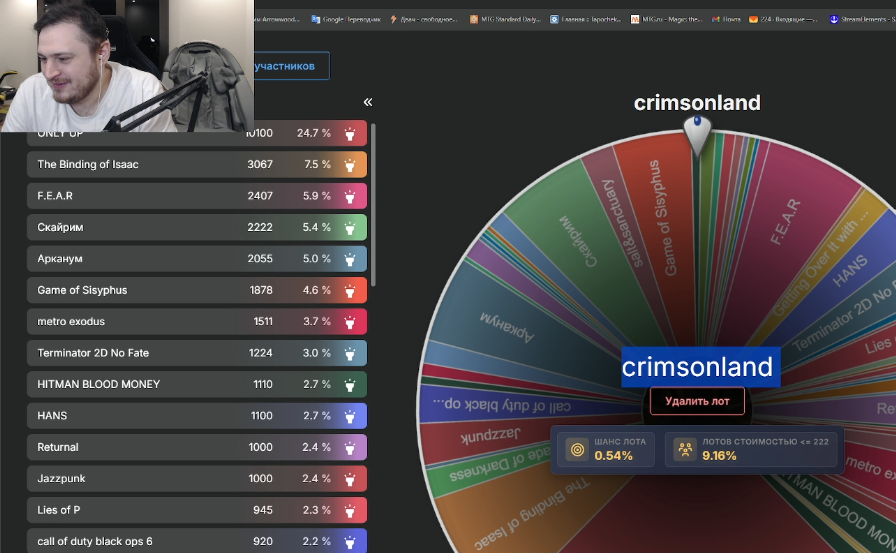Open the 224 Входящие mail bookmark

[783, 19]
